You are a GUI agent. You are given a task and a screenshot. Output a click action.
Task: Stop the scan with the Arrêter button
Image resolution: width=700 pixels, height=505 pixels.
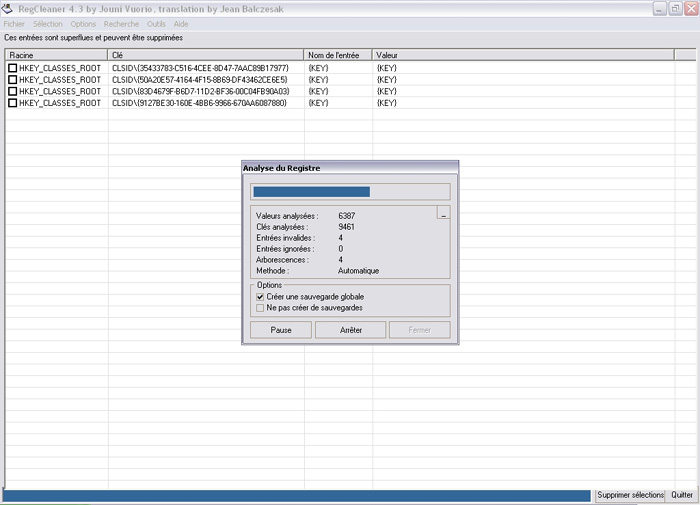pyautogui.click(x=350, y=330)
